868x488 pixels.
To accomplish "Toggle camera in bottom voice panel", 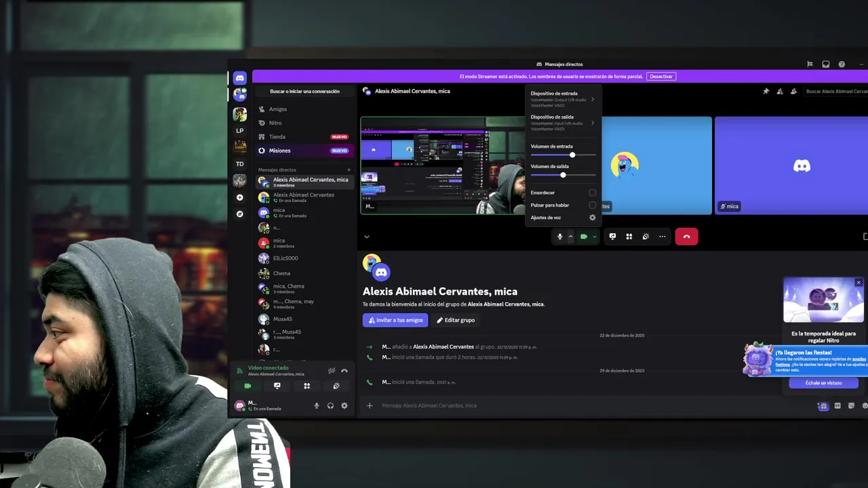I will 248,386.
